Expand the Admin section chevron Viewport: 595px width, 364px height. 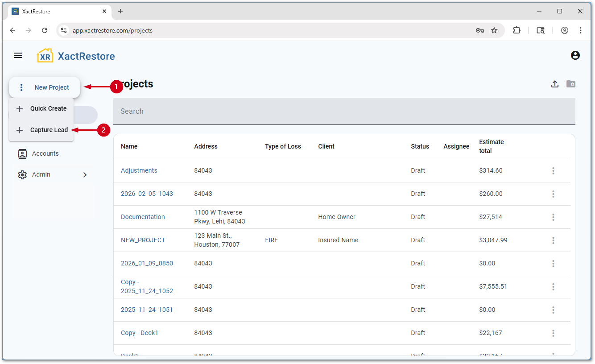click(85, 174)
